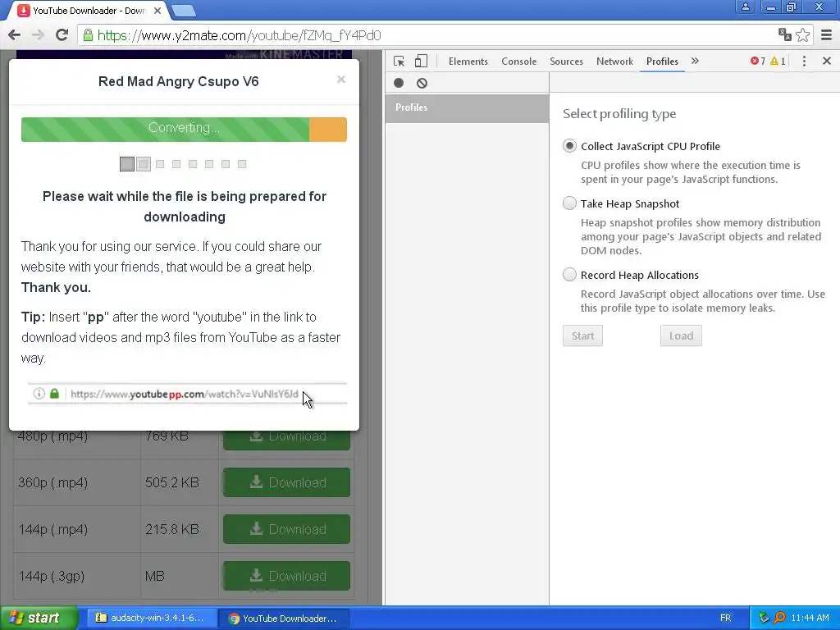The height and width of the screenshot is (630, 840).
Task: Click the info icon in the example URL bar
Action: (x=39, y=393)
